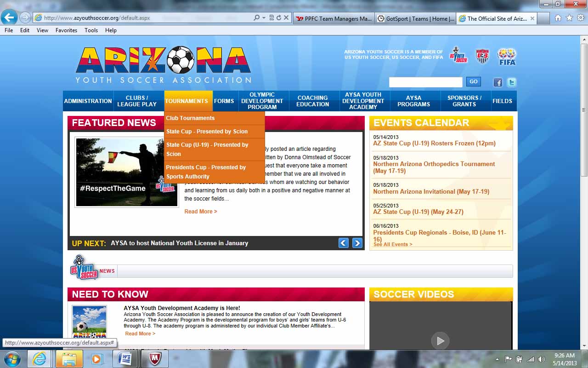The image size is (588, 368).
Task: Open Favorites with the star icon
Action: tap(569, 18)
